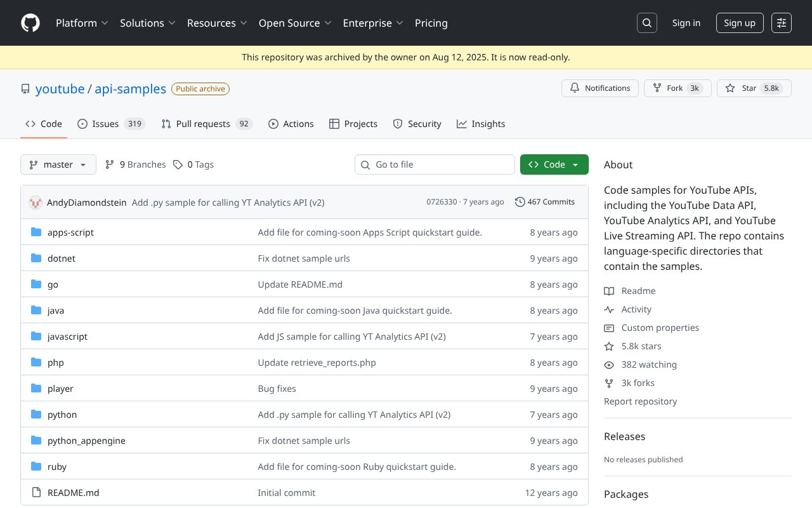
Task: Open commit history clock icon
Action: [x=520, y=202]
